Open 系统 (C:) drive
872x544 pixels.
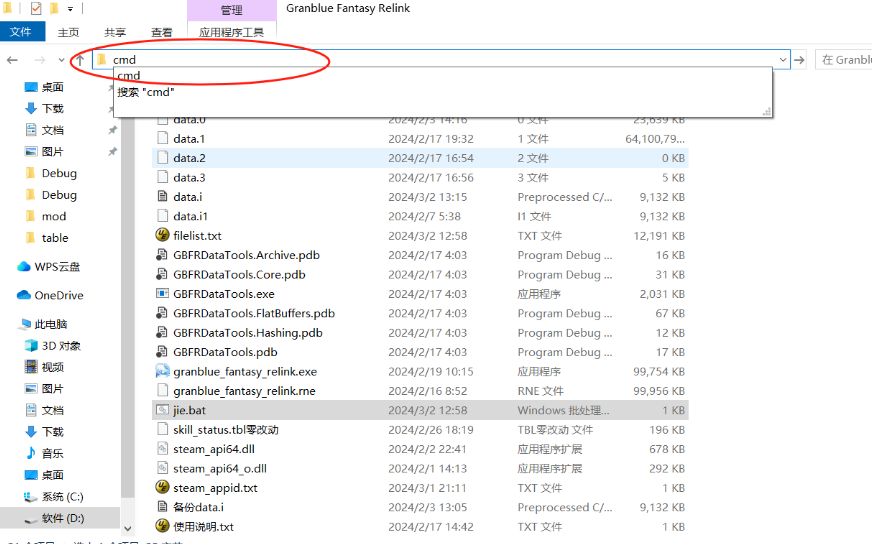(x=53, y=497)
